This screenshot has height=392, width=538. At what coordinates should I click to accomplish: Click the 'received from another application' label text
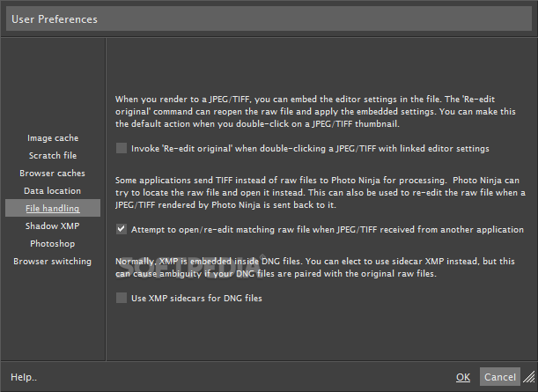coord(328,230)
